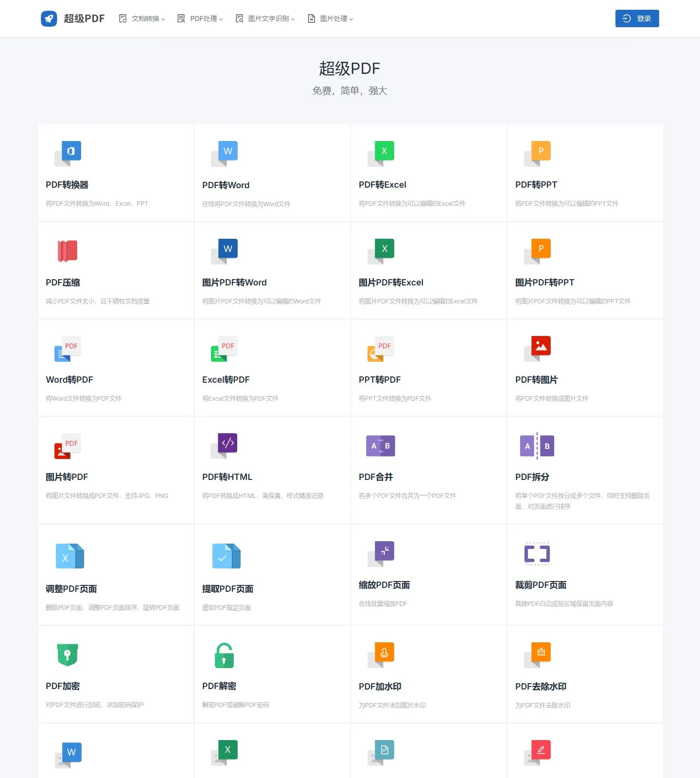
Task: Click the PDF去除水印 eraser icon
Action: [x=537, y=655]
